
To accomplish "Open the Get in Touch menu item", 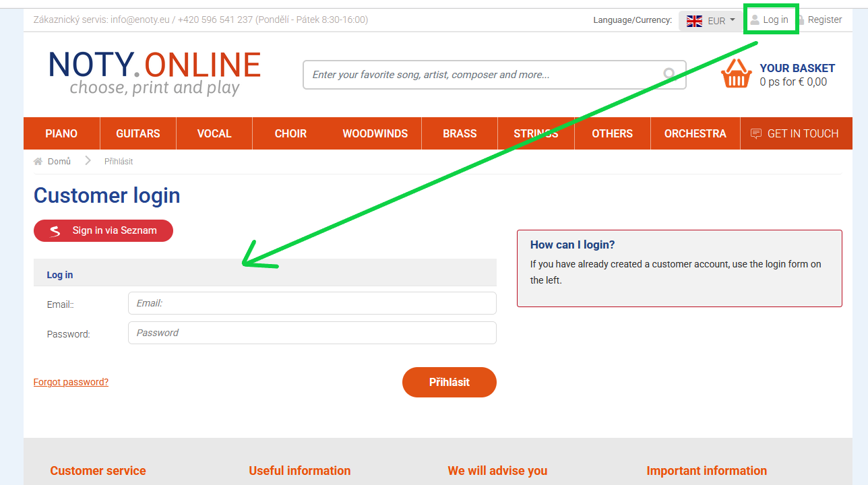I will (x=796, y=133).
